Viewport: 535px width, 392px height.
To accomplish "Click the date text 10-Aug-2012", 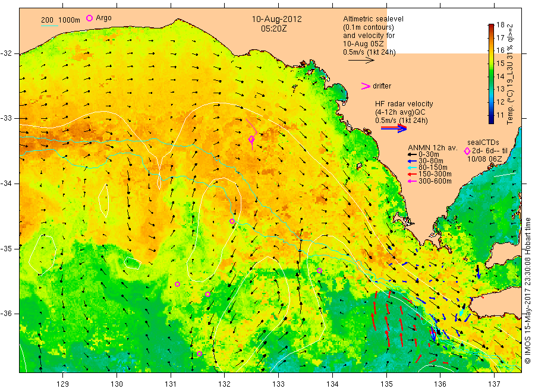I will (x=276, y=19).
